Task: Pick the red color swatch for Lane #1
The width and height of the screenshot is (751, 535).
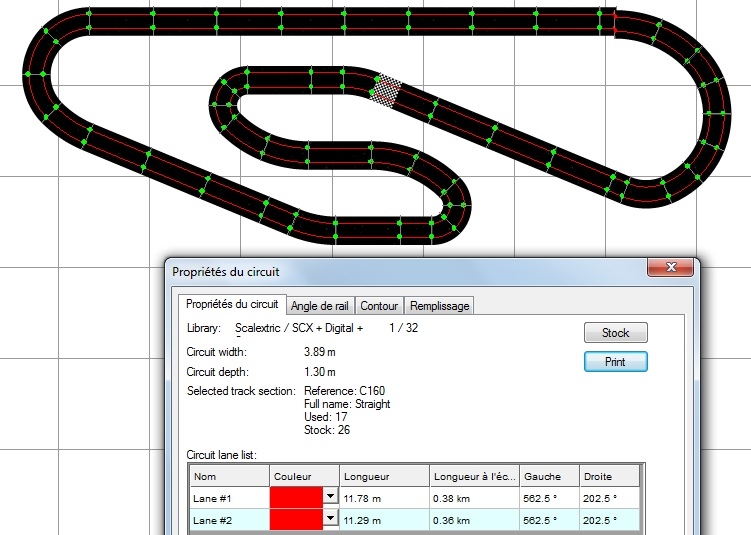Action: click(296, 495)
